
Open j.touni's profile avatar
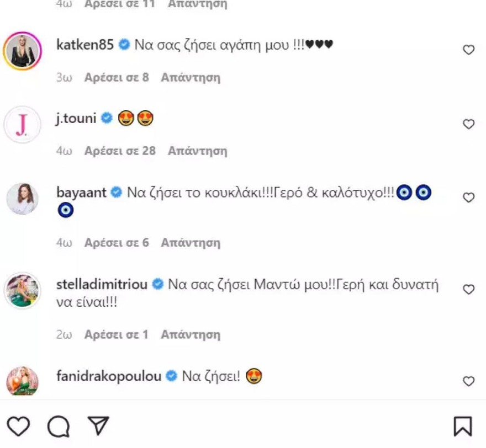tap(23, 125)
